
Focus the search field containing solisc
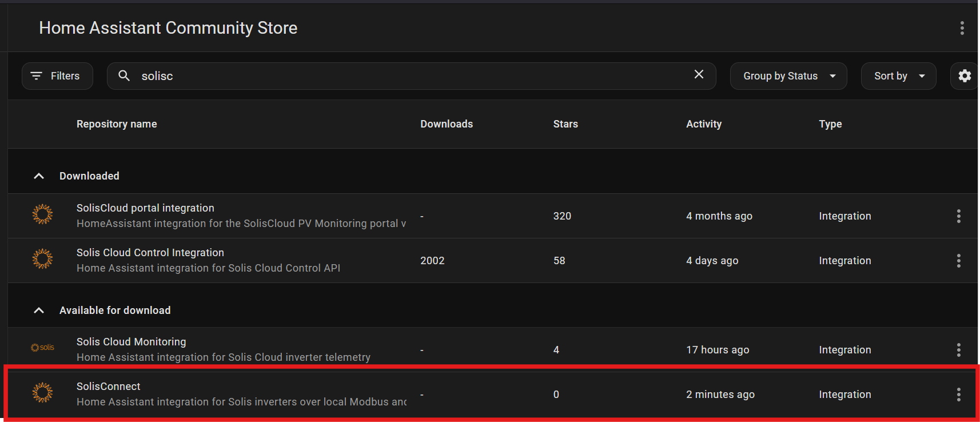(x=411, y=76)
